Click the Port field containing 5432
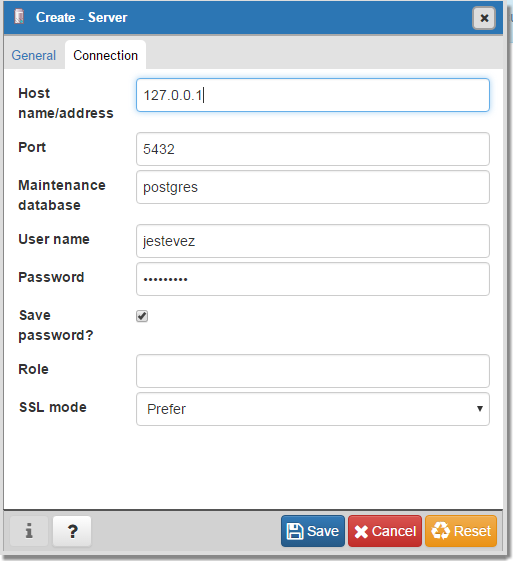Image resolution: width=513 pixels, height=561 pixels. [x=313, y=149]
